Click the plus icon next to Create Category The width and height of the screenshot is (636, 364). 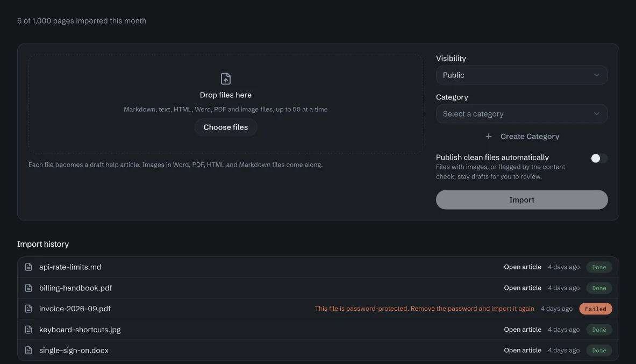[488, 137]
